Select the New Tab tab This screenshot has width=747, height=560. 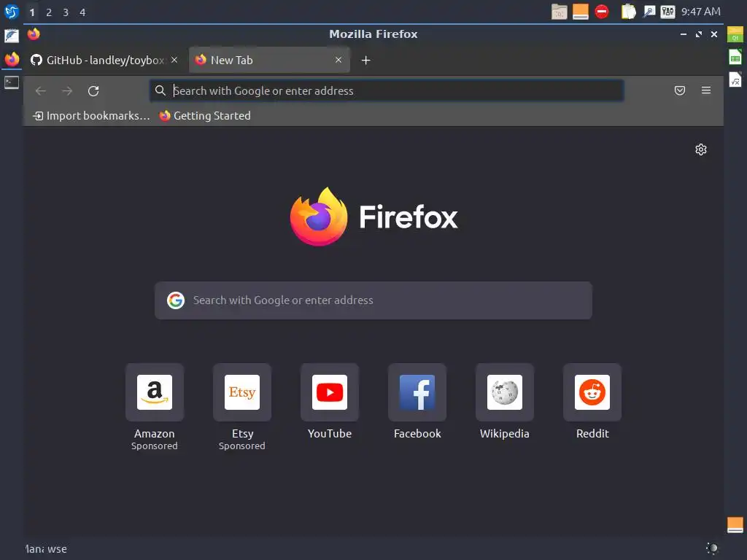[270, 60]
